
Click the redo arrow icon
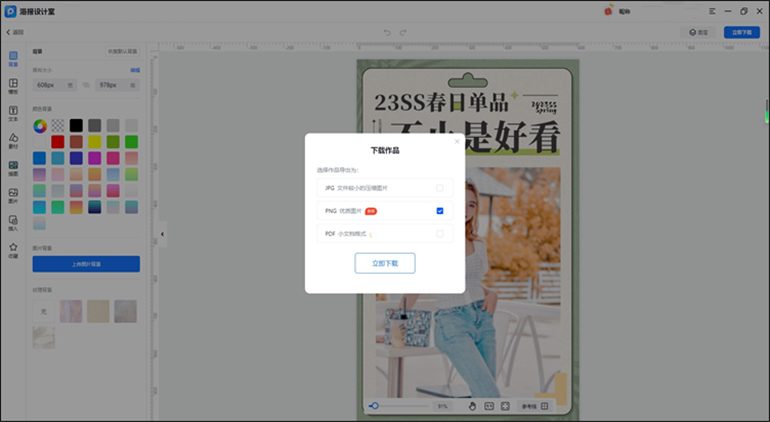click(x=403, y=32)
